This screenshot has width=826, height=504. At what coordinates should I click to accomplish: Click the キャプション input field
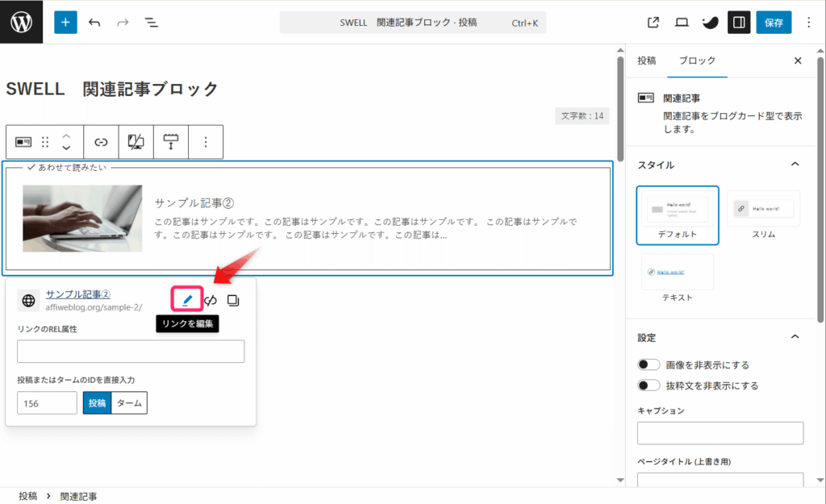click(x=720, y=433)
